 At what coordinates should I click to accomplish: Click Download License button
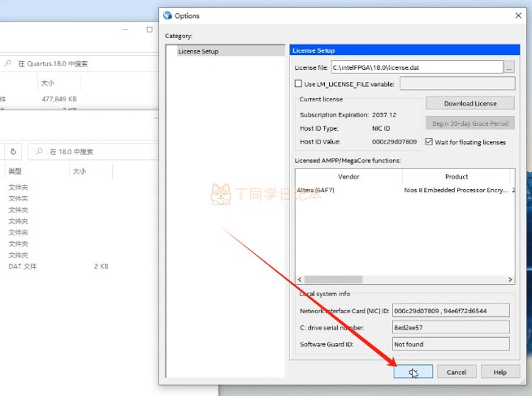pyautogui.click(x=470, y=103)
